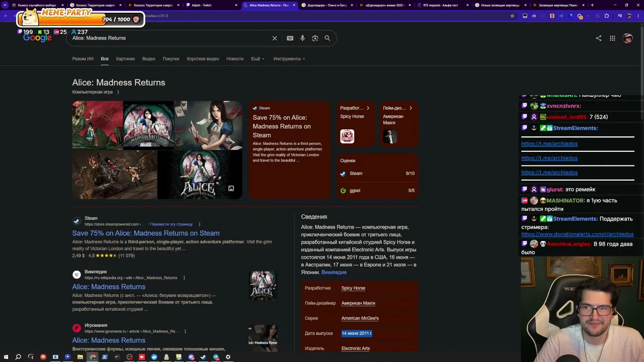Screen dimensions: 644x362
Task: Open the Igromania 'Alice: Madness Returns' result
Action: coord(109,340)
